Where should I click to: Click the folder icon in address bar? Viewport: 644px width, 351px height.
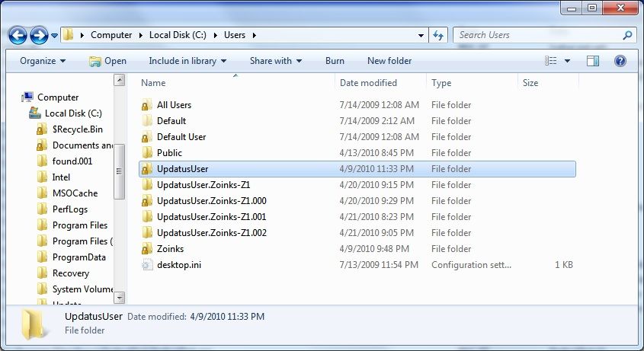pyautogui.click(x=69, y=35)
